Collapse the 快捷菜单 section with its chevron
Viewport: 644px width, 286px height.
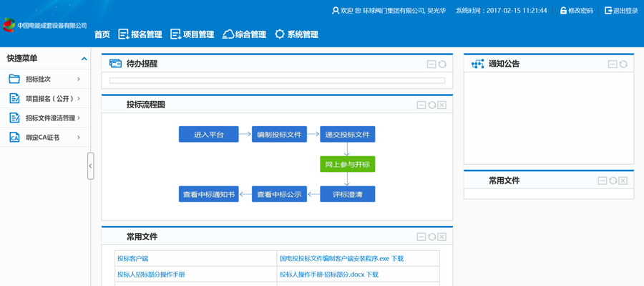pos(84,59)
